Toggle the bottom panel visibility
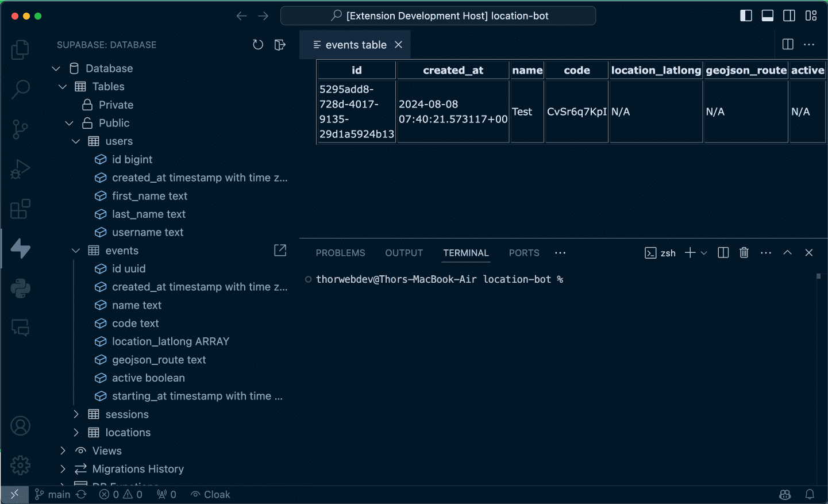 click(x=767, y=16)
